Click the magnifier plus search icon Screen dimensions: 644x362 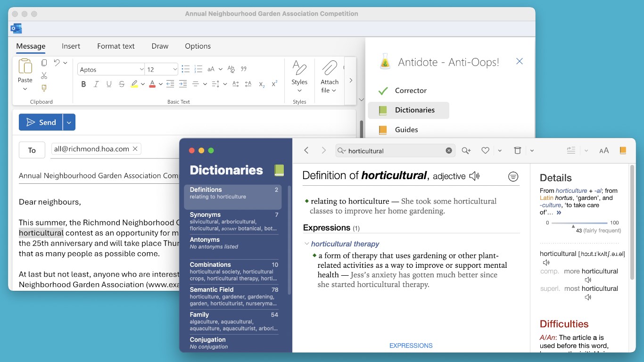(466, 150)
